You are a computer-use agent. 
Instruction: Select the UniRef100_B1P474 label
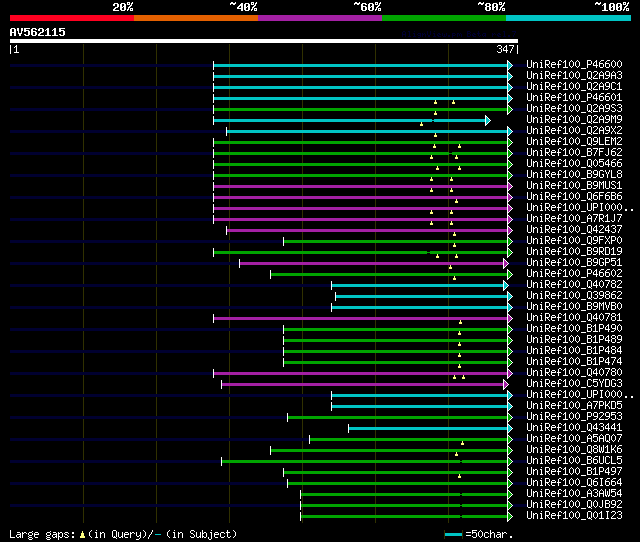click(574, 362)
